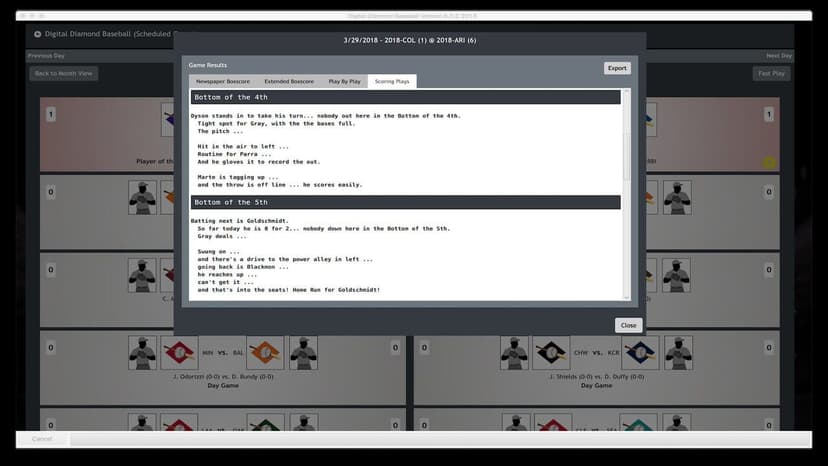Click the Fast Play button
This screenshot has height=466, width=828.
click(771, 73)
